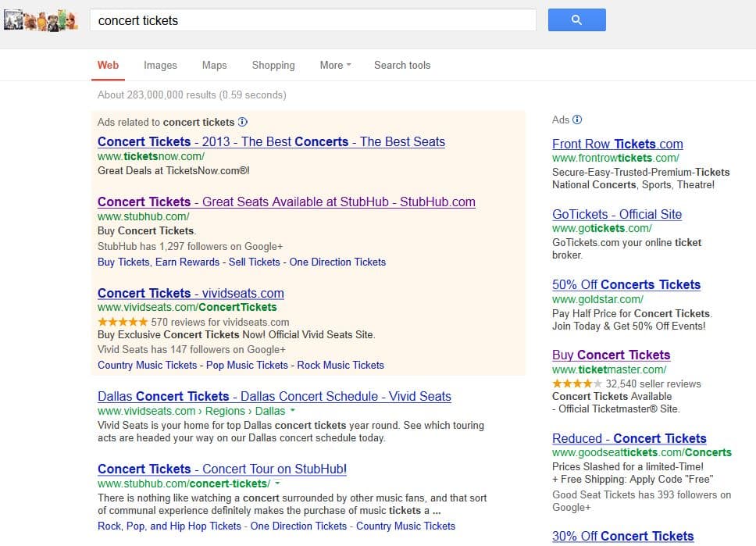The image size is (756, 546).
Task: Open 'Reduced - Concert Tickets' ad
Action: coord(629,438)
